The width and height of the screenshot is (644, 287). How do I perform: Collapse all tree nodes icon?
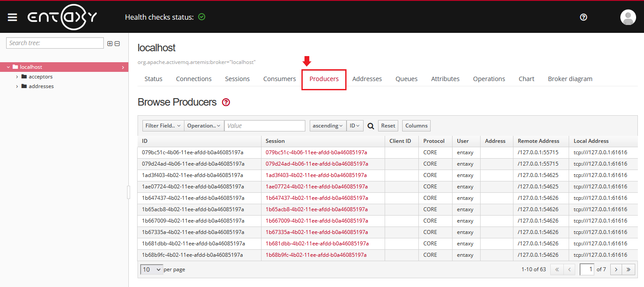click(117, 43)
